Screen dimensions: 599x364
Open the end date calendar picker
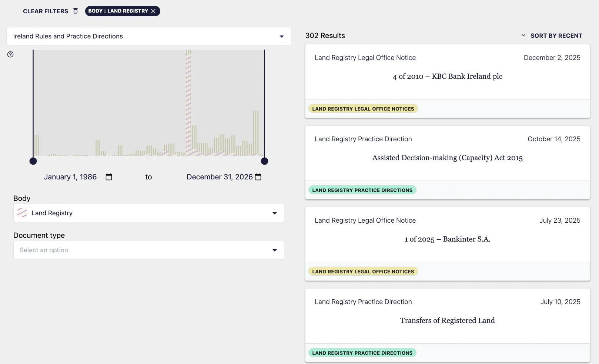coord(258,177)
